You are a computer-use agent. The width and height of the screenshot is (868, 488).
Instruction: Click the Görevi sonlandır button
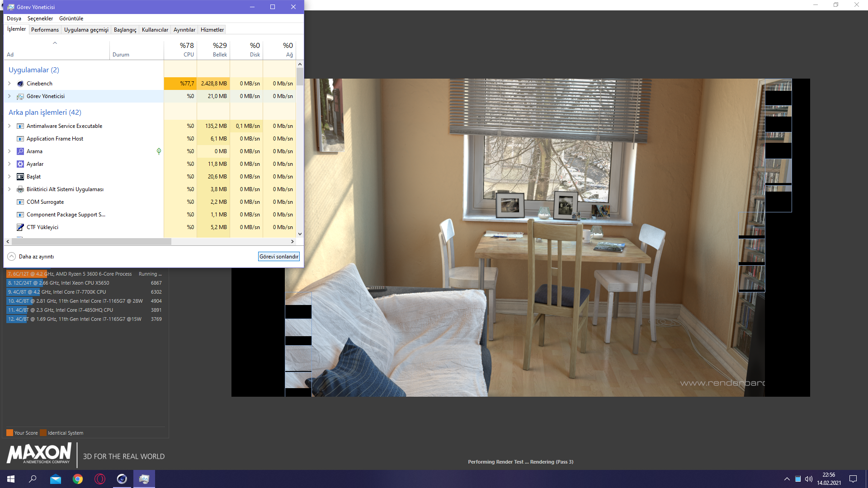pos(278,257)
